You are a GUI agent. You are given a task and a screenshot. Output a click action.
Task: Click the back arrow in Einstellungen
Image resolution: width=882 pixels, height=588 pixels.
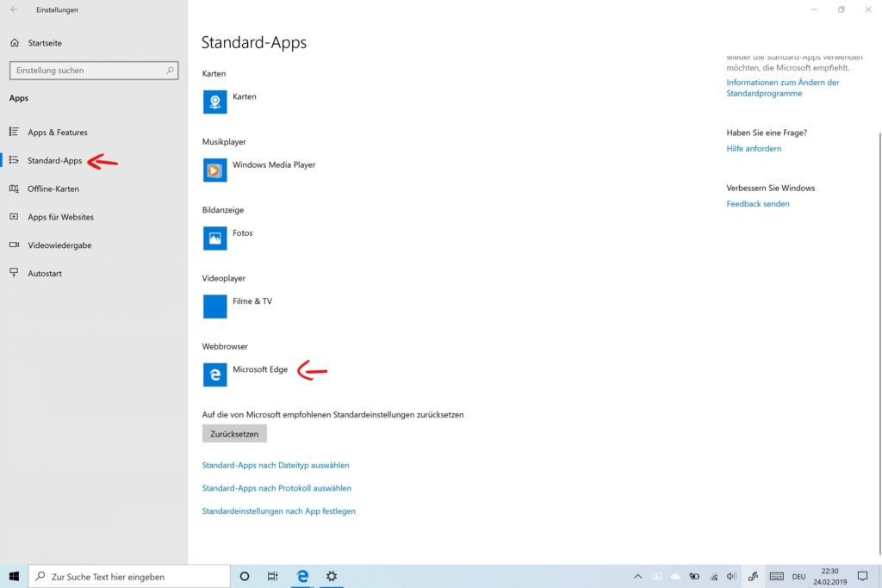pos(14,9)
